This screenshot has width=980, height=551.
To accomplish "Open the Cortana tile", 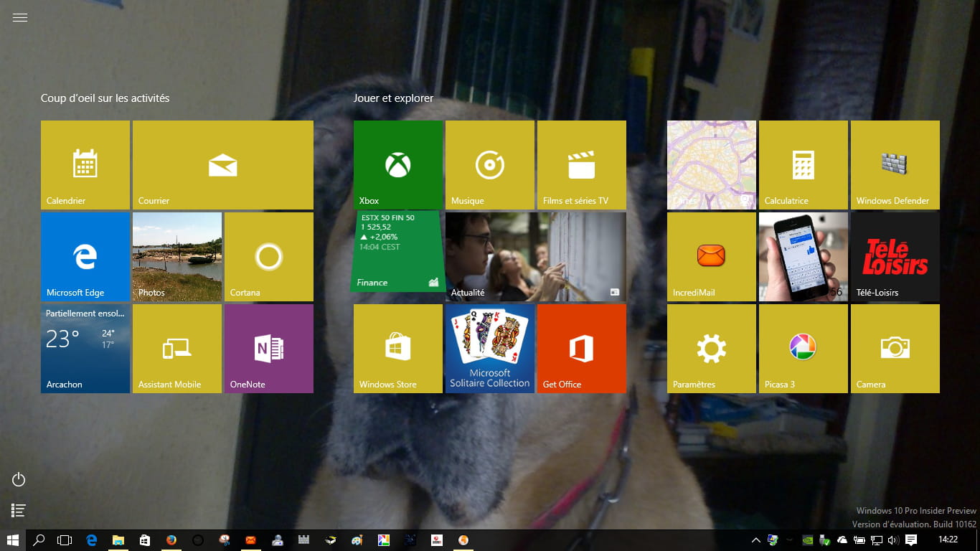I will [x=269, y=257].
